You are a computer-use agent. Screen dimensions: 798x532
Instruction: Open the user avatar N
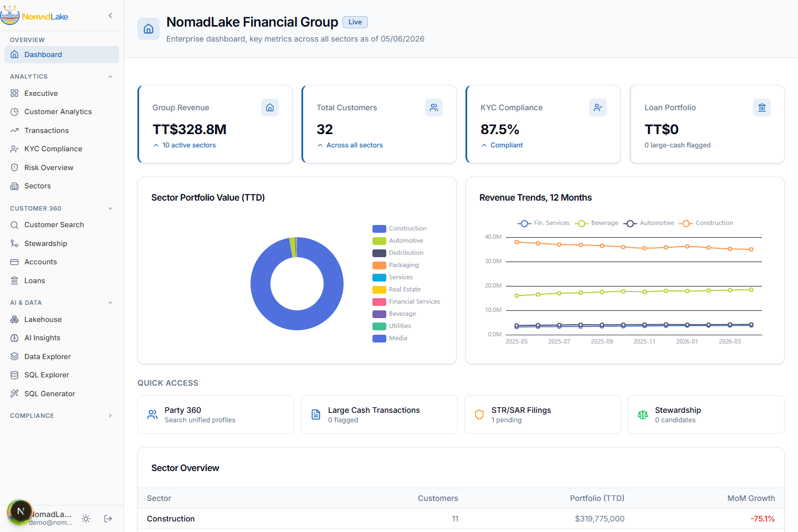point(21,511)
